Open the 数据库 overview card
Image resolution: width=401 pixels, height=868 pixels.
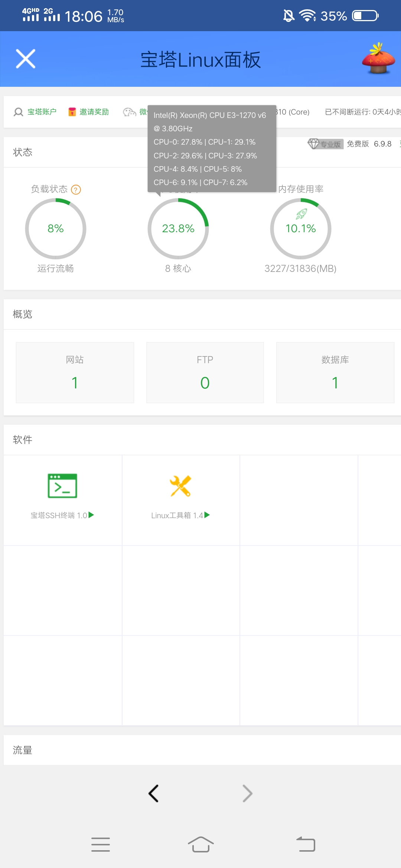click(x=335, y=372)
